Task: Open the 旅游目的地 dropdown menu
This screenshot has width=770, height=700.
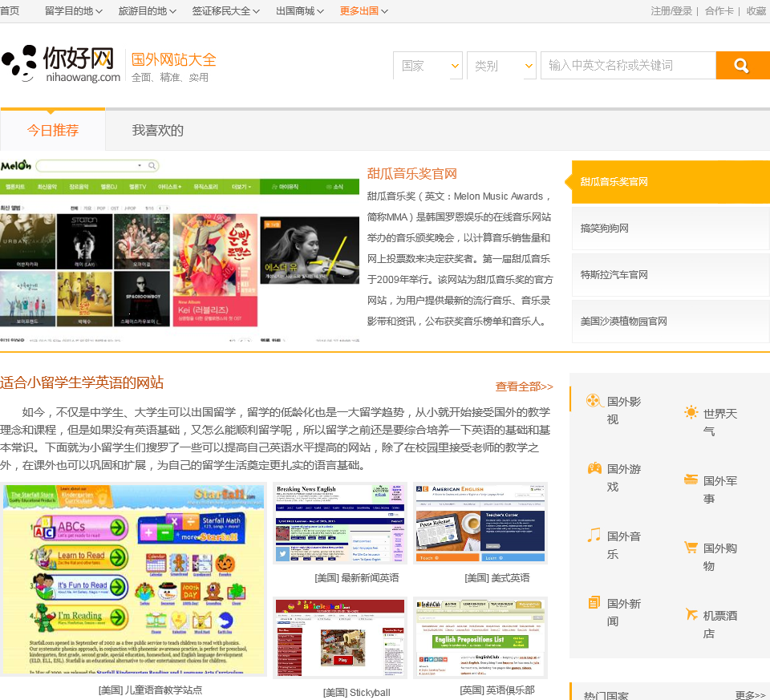Action: [x=148, y=10]
